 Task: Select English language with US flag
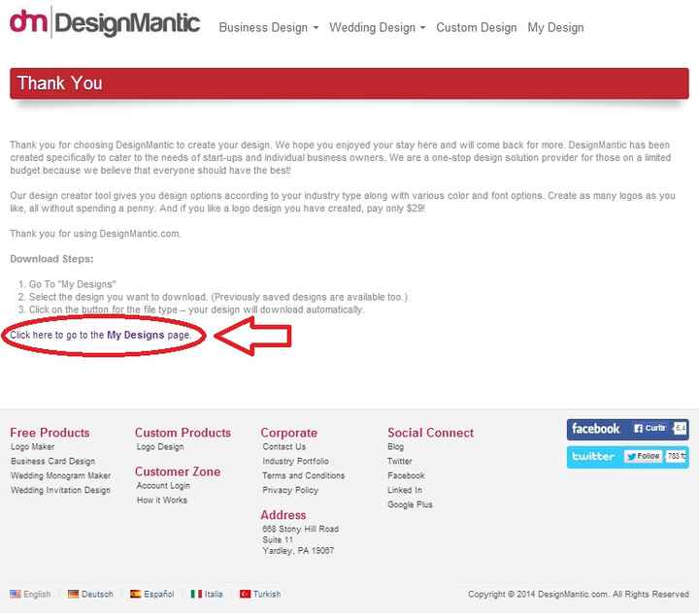30,595
